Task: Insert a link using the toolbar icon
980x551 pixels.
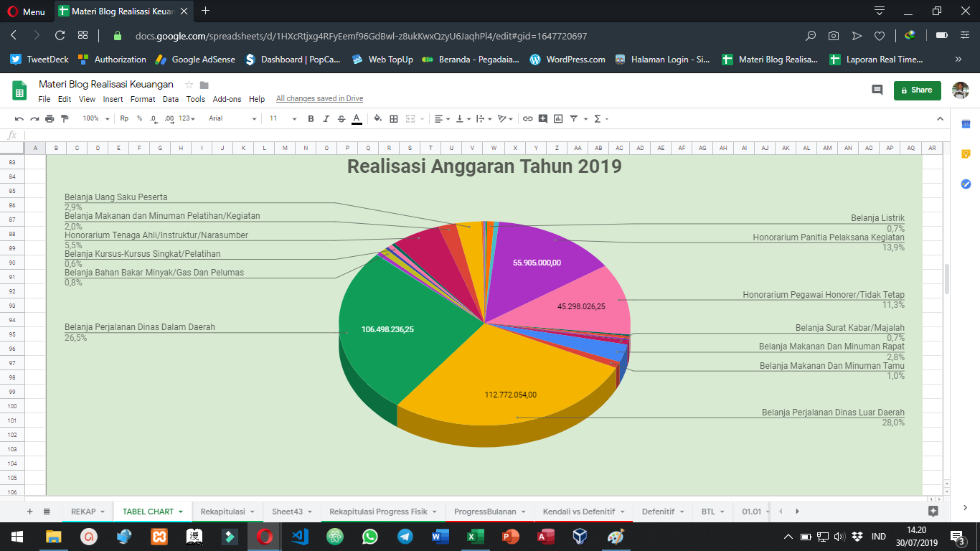Action: point(527,118)
